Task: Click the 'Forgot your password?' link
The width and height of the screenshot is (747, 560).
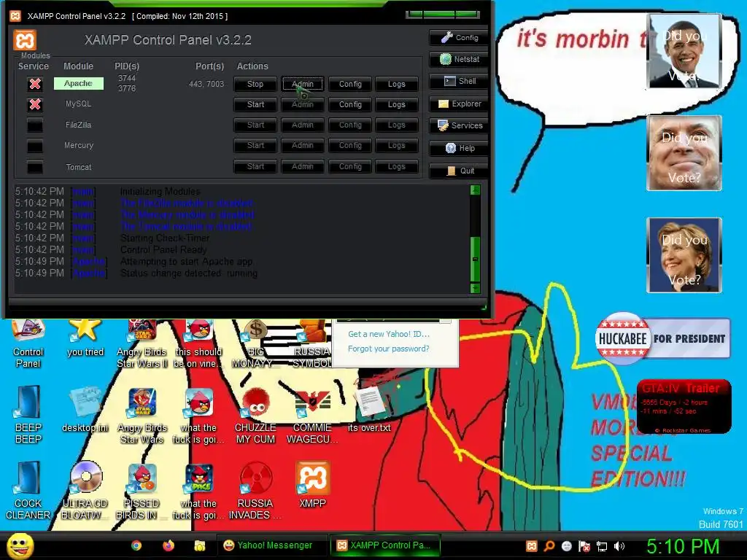Action: [388, 349]
